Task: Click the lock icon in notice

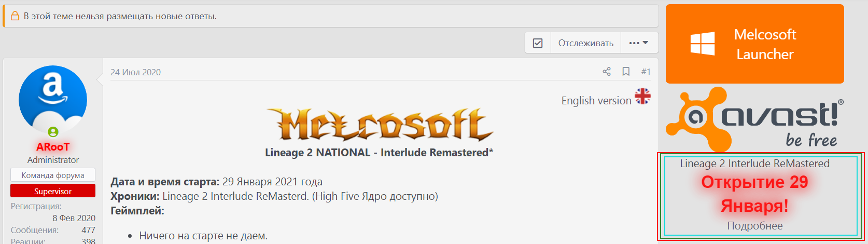Action: tap(15, 16)
